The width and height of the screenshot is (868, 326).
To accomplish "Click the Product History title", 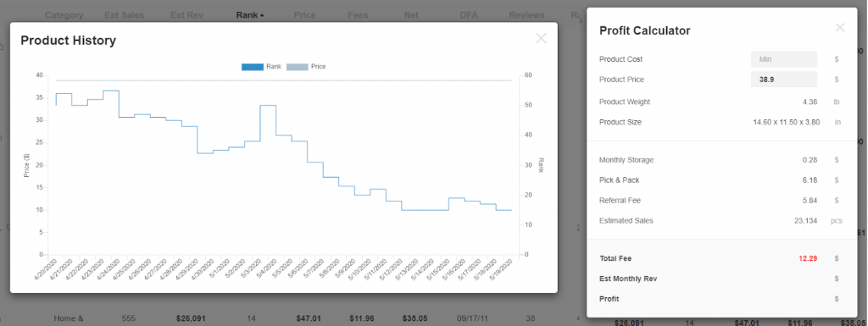I will tap(68, 41).
